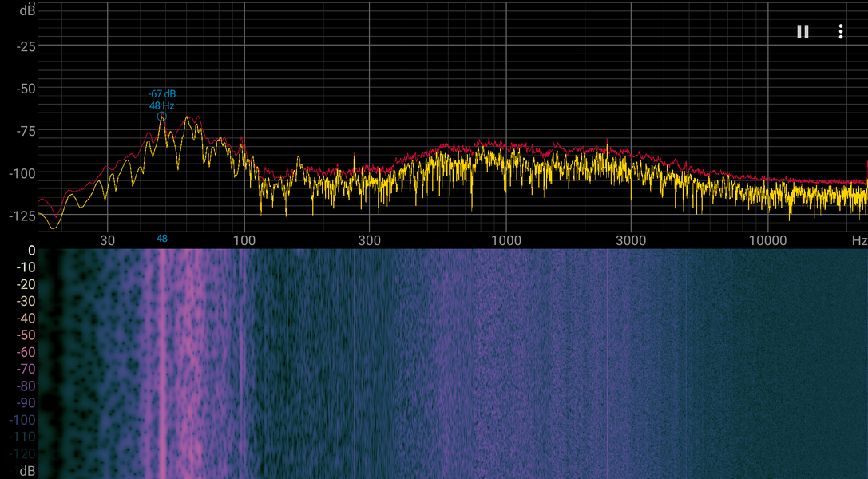Open the three-dot overflow menu
Image resolution: width=868 pixels, height=479 pixels.
pos(840,31)
